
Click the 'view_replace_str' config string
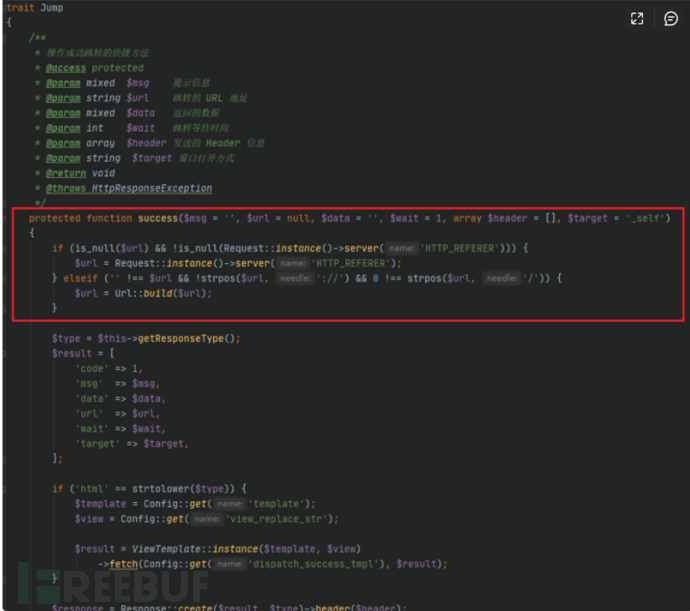click(x=276, y=519)
